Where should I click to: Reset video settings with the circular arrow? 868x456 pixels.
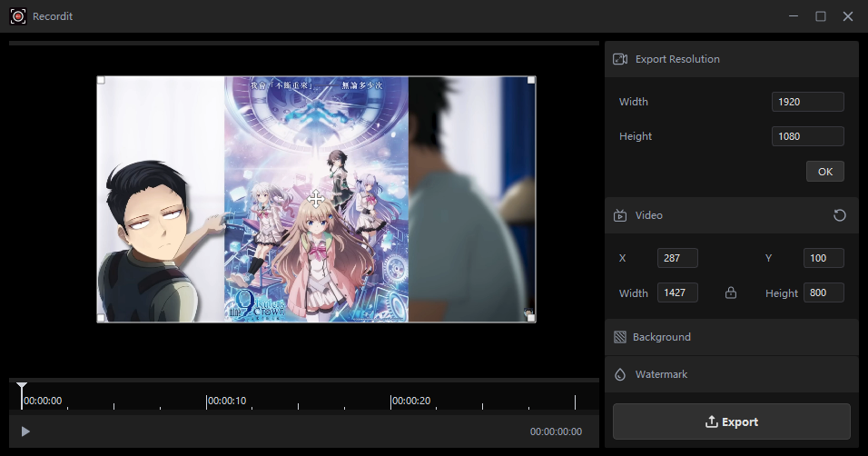point(840,215)
